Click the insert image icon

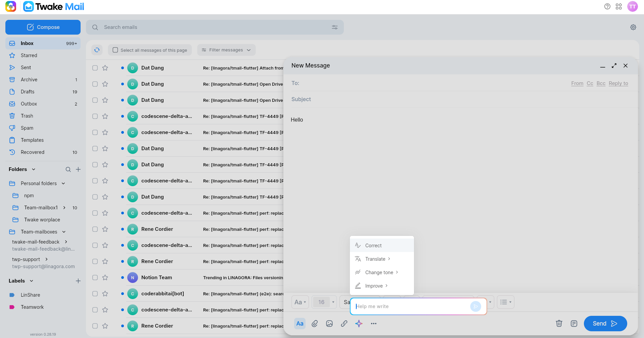click(x=329, y=324)
